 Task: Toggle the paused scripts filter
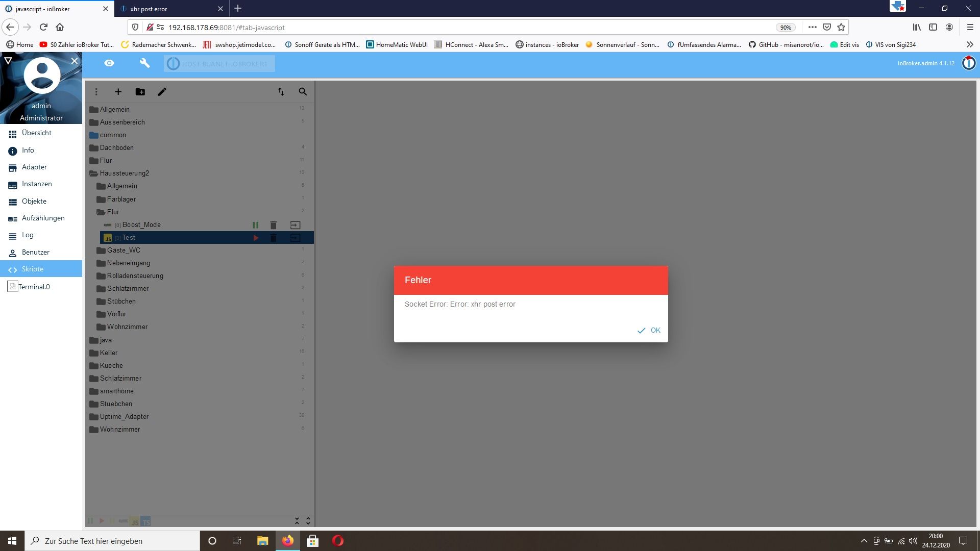coord(90,521)
